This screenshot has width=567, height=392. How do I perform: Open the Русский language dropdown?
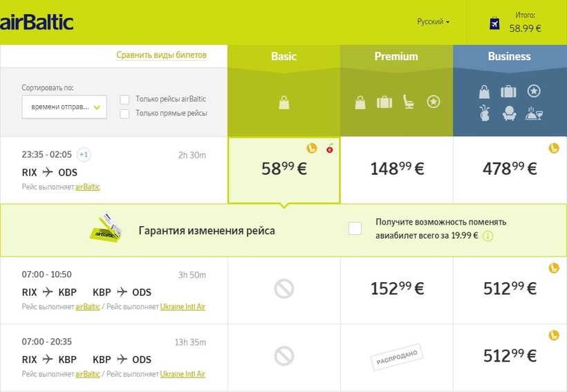(x=433, y=22)
